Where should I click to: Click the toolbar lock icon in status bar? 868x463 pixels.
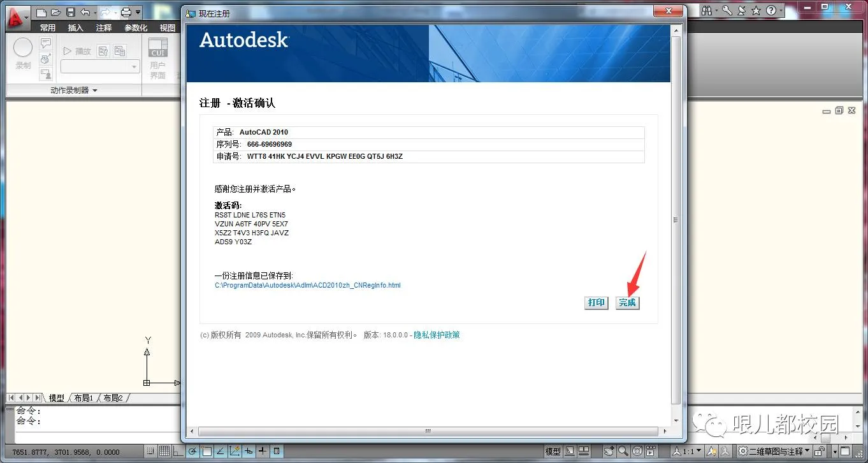(821, 452)
